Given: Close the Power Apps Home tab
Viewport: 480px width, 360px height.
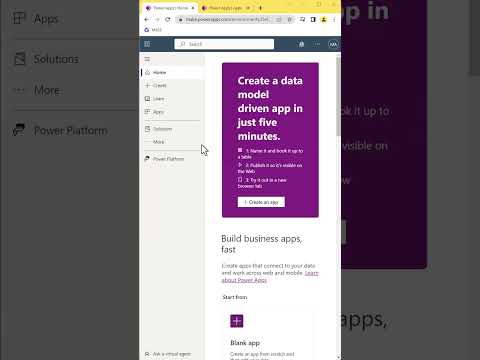Looking at the screenshot, I should pyautogui.click(x=193, y=8).
